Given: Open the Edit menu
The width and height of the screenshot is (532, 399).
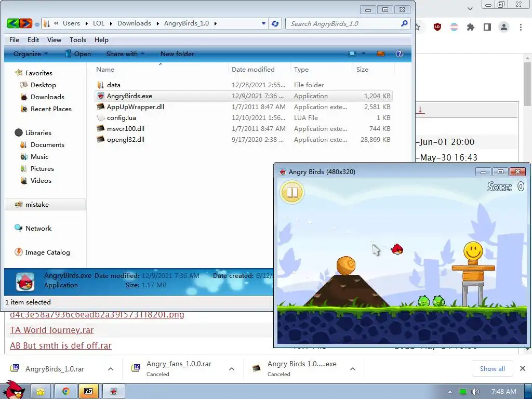Looking at the screenshot, I should pyautogui.click(x=33, y=39).
